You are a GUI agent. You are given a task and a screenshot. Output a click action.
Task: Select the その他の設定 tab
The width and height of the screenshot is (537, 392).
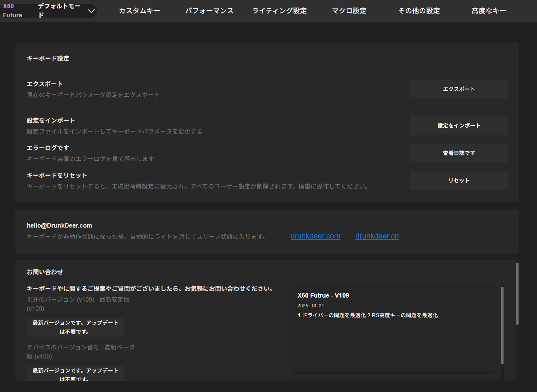(x=419, y=11)
